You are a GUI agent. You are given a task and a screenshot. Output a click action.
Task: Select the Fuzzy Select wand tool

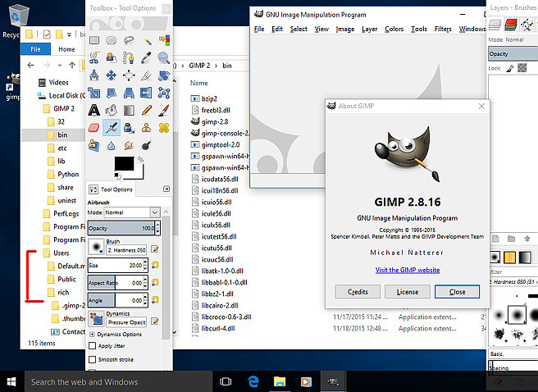147,40
